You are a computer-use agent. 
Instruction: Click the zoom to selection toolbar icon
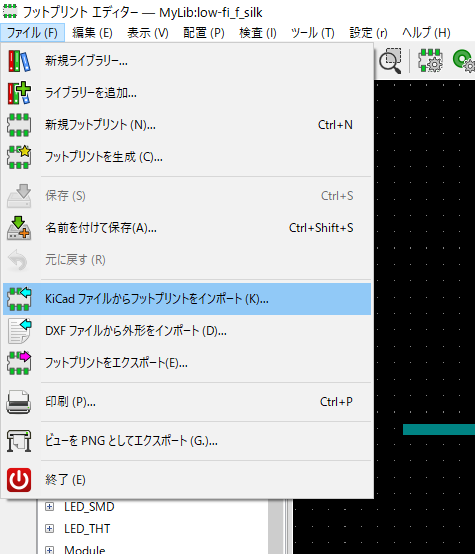point(390,61)
